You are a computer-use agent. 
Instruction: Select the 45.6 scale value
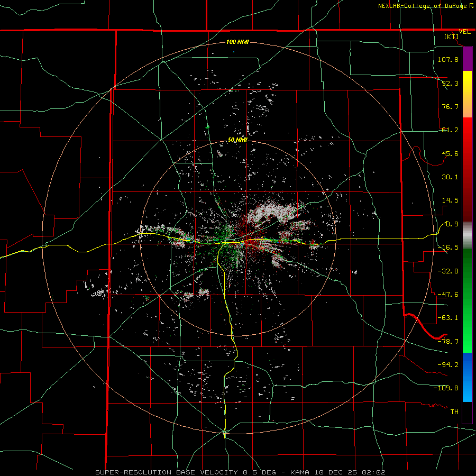(x=450, y=153)
